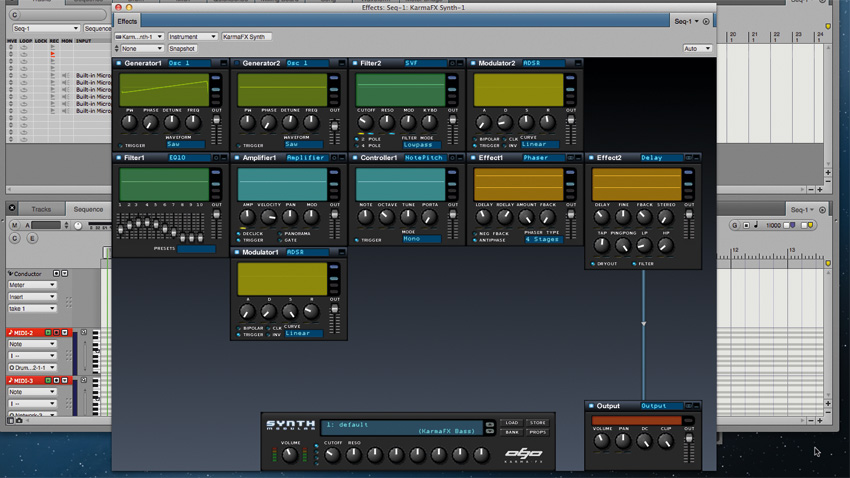Screen dimensions: 850x478
Task: Open PHASER TYPE 4 Stages selector
Action: click(x=542, y=240)
